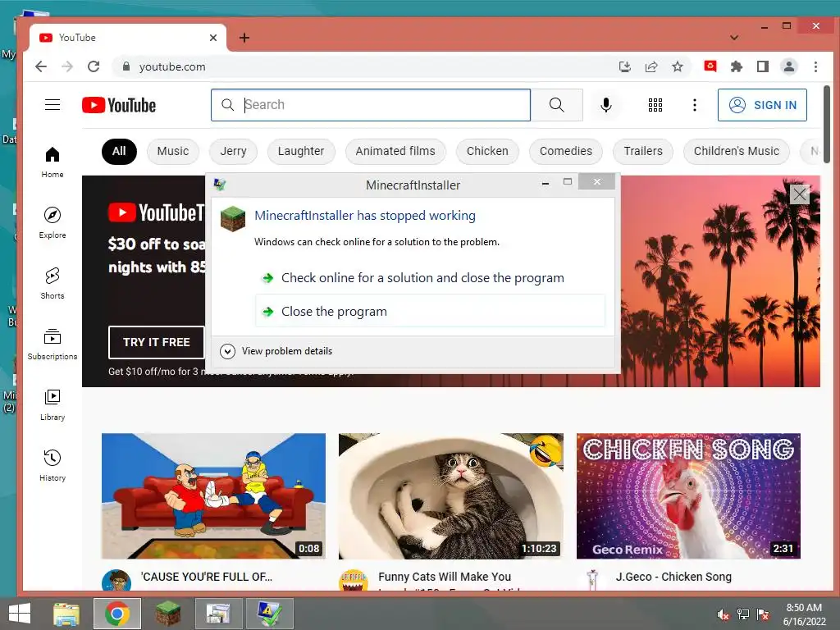Expand View problem details

pyautogui.click(x=276, y=351)
